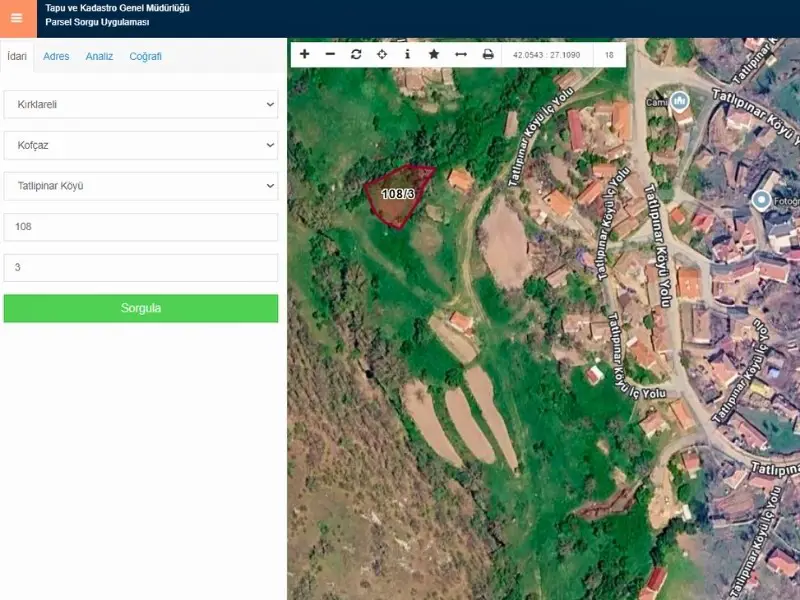Open the info tool
Screen dimensions: 800x600
click(407, 54)
